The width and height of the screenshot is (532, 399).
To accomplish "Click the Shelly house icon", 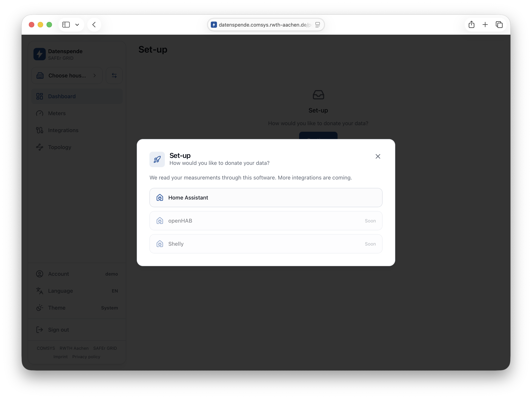I will tap(160, 244).
